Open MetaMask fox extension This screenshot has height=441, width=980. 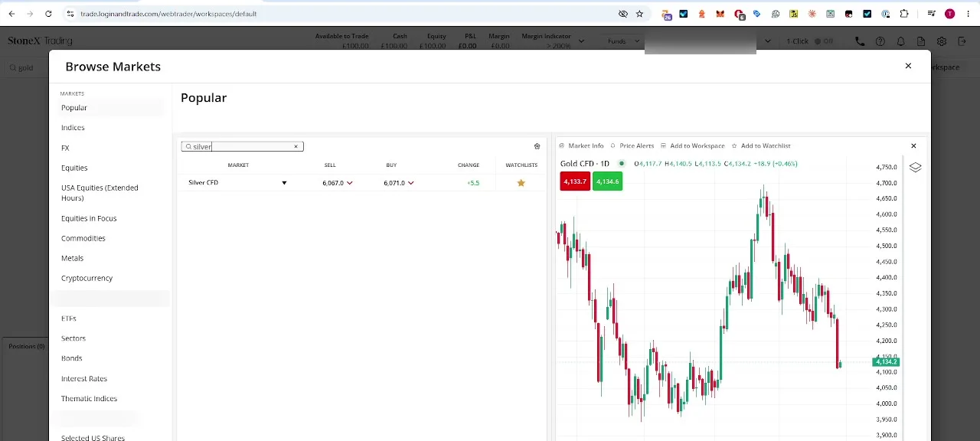click(x=720, y=14)
